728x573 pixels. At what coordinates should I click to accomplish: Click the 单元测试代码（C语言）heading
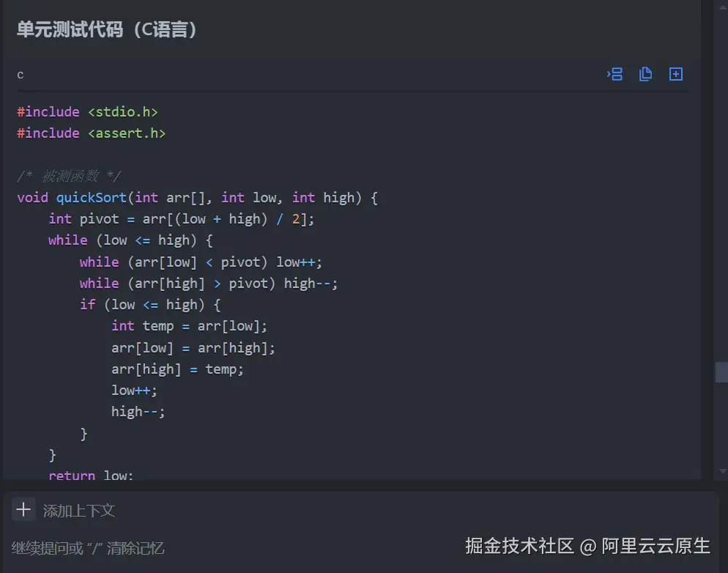(x=108, y=29)
